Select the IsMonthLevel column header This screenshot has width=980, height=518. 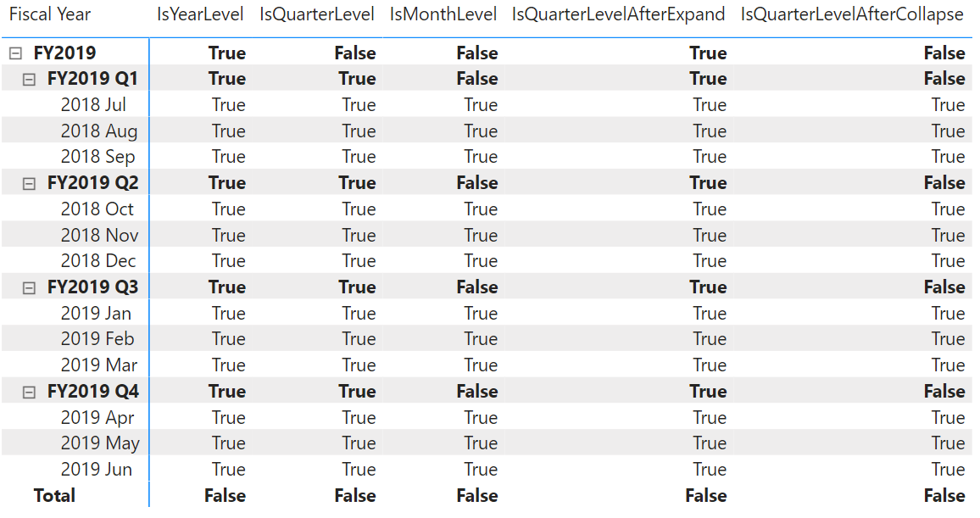[443, 14]
